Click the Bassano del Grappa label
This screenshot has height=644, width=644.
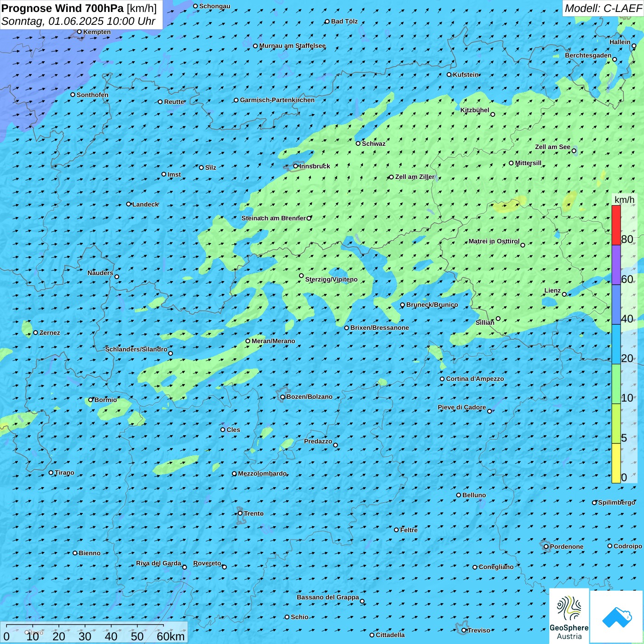pyautogui.click(x=328, y=597)
